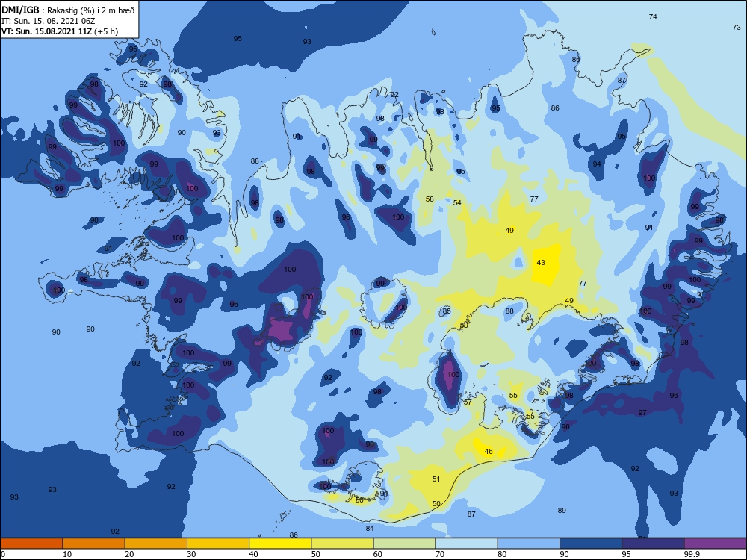The image size is (747, 560).
Task: Click the 'VT: Sun. 15.08.2021 11Z' line
Action: coord(46,31)
